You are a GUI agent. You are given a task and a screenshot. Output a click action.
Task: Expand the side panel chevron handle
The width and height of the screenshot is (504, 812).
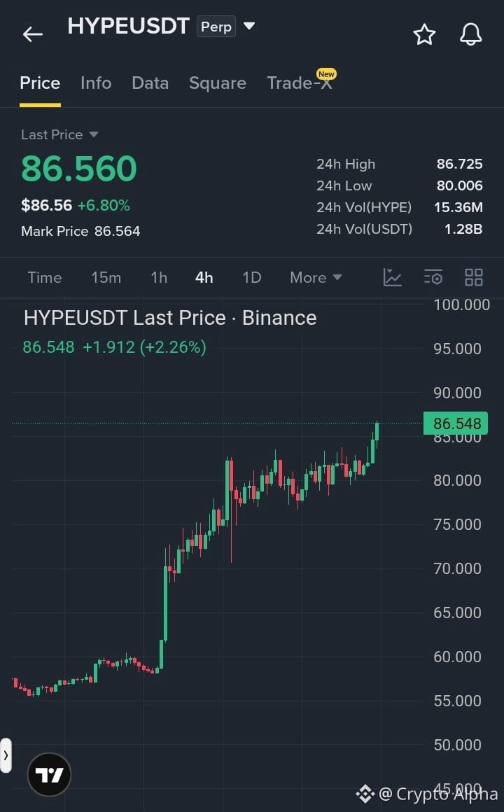(x=6, y=755)
